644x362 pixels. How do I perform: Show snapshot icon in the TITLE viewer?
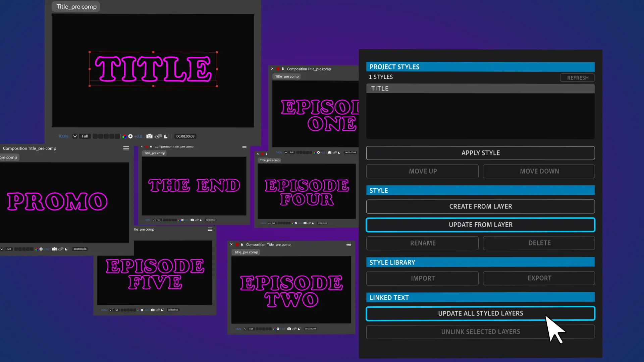[158, 136]
